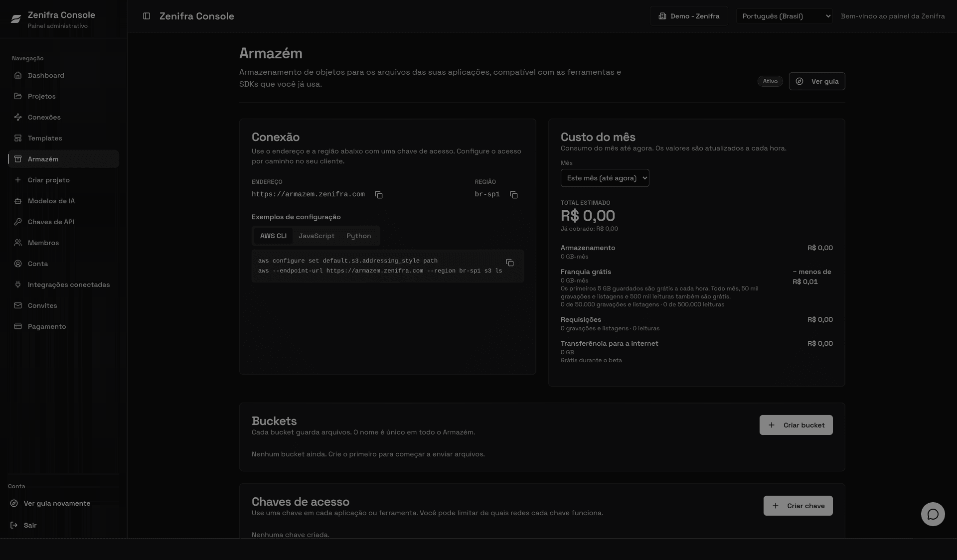Open Dashboard from the sidebar
The width and height of the screenshot is (957, 560).
pyautogui.click(x=63, y=75)
